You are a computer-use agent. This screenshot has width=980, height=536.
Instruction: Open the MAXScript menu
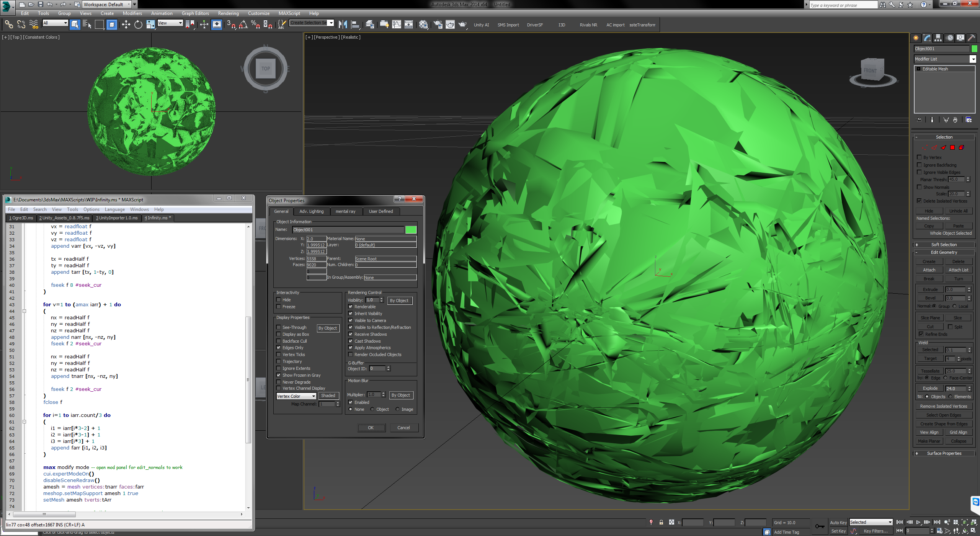click(x=289, y=13)
